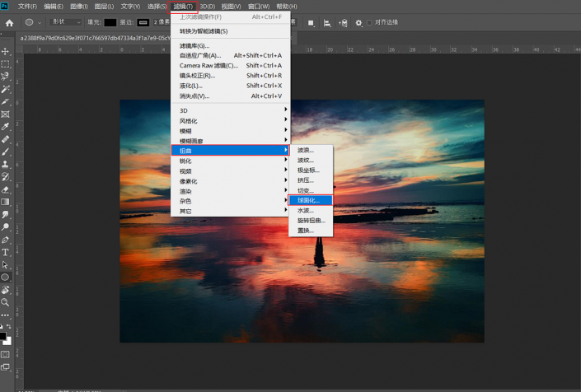
Task: Select the Move tool
Action: pos(5,52)
